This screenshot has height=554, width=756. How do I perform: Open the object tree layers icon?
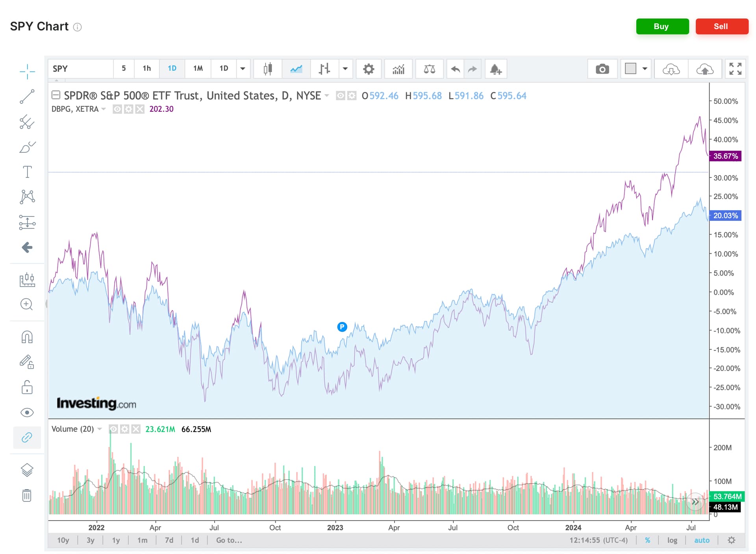pyautogui.click(x=27, y=470)
